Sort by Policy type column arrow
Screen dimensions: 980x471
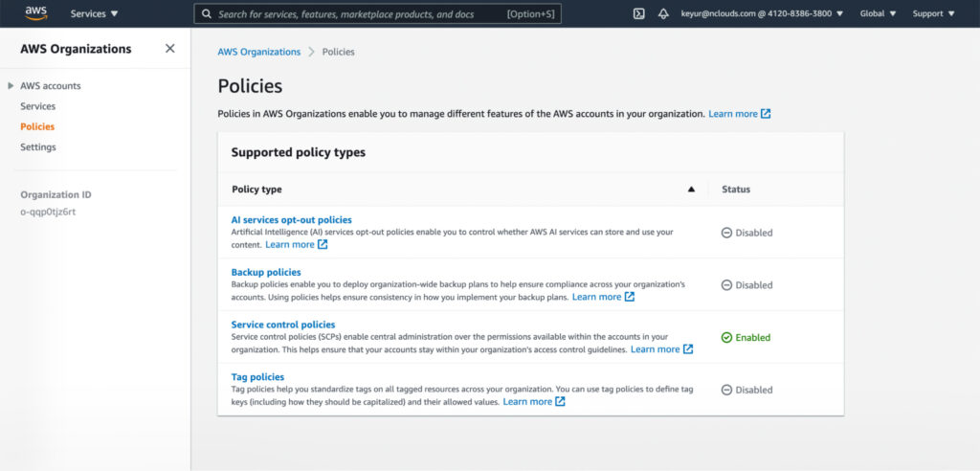[x=691, y=189]
